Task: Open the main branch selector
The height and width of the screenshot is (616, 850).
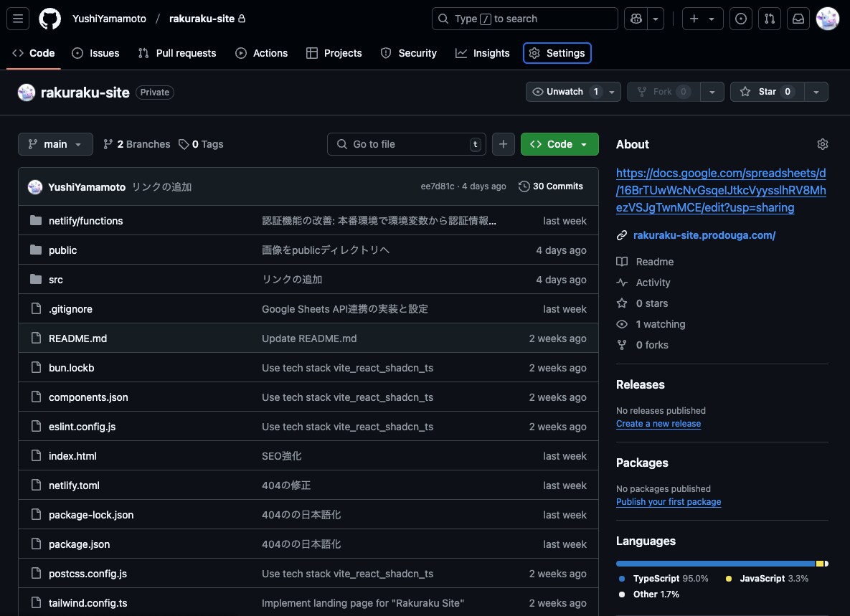Action: [x=55, y=144]
